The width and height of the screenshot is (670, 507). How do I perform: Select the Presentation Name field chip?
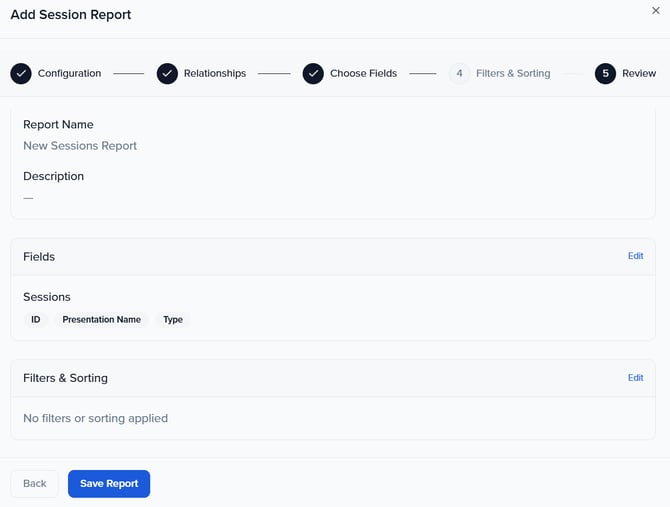coord(101,320)
